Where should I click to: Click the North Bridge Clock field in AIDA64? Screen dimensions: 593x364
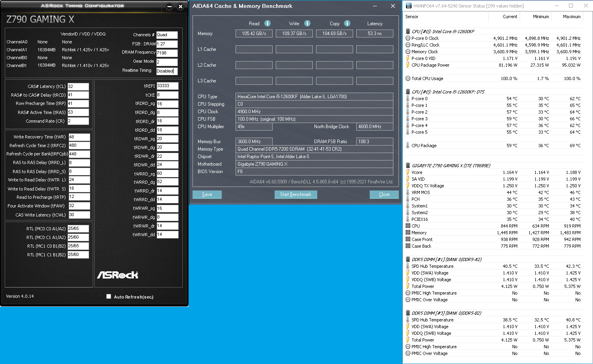tap(375, 127)
